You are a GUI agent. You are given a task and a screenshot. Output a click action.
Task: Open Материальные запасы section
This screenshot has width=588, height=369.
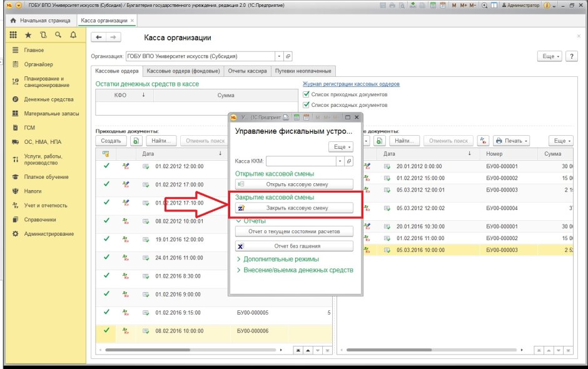51,114
